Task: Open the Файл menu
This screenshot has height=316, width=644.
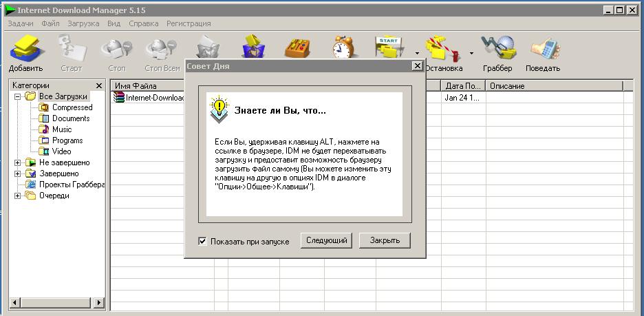Action: click(x=50, y=23)
